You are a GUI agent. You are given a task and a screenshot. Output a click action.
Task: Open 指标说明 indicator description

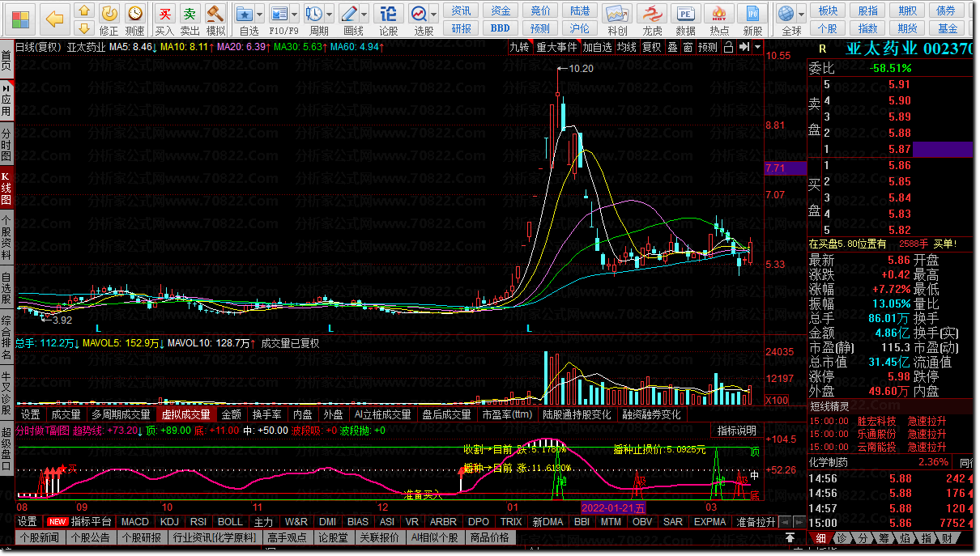tap(737, 431)
